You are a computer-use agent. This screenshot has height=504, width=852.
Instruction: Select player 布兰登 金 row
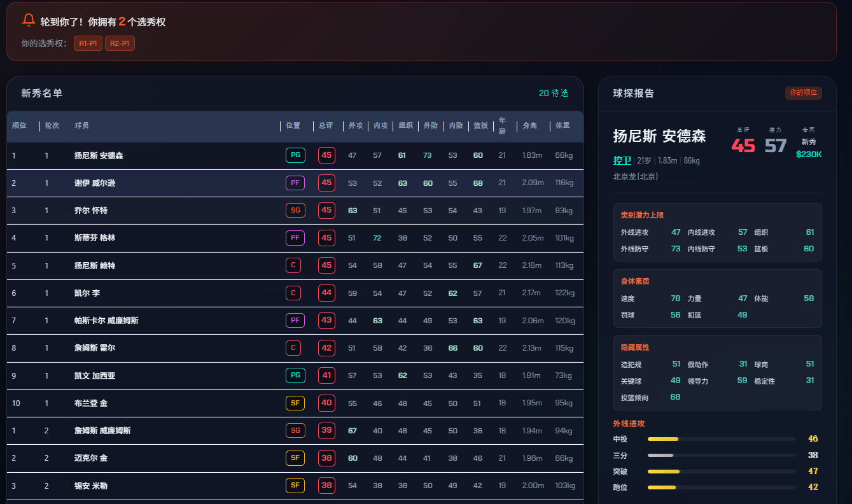pyautogui.click(x=295, y=403)
